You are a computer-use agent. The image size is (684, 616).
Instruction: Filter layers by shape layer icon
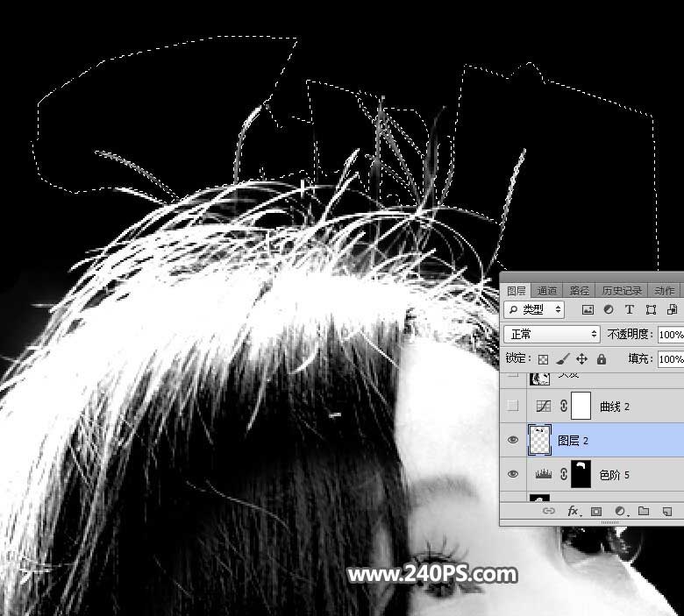click(x=651, y=309)
